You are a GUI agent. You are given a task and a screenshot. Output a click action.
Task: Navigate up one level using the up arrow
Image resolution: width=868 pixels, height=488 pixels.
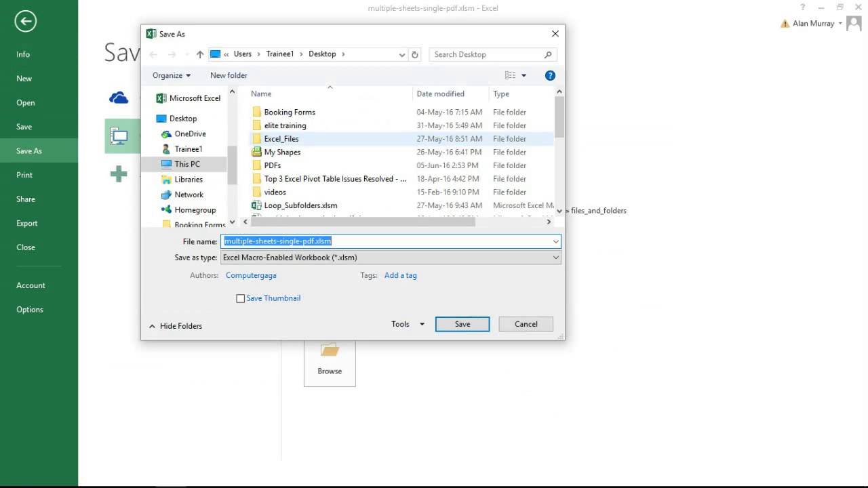tap(200, 54)
